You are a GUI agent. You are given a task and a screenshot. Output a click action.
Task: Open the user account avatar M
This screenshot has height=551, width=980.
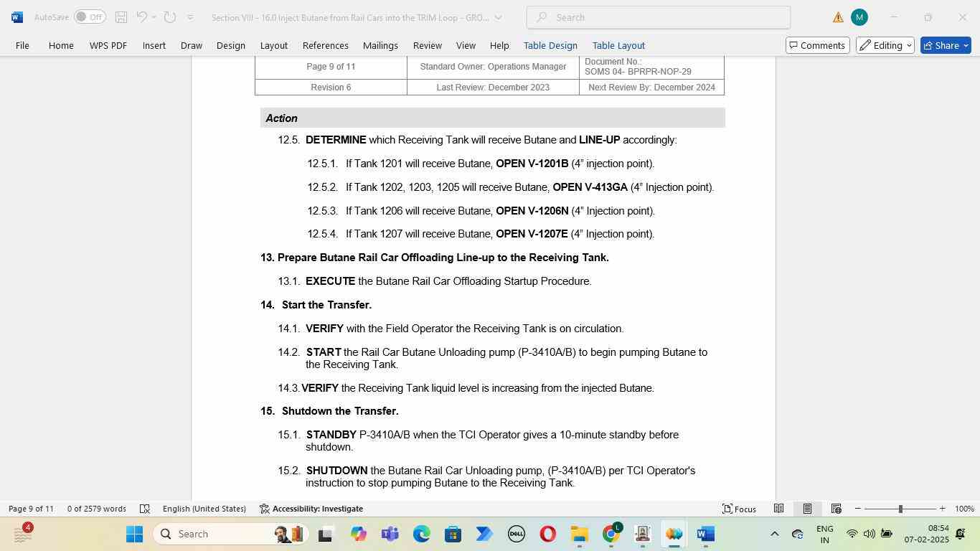pos(859,17)
